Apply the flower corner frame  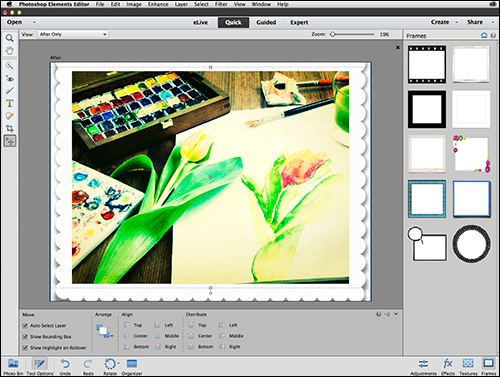point(471,154)
